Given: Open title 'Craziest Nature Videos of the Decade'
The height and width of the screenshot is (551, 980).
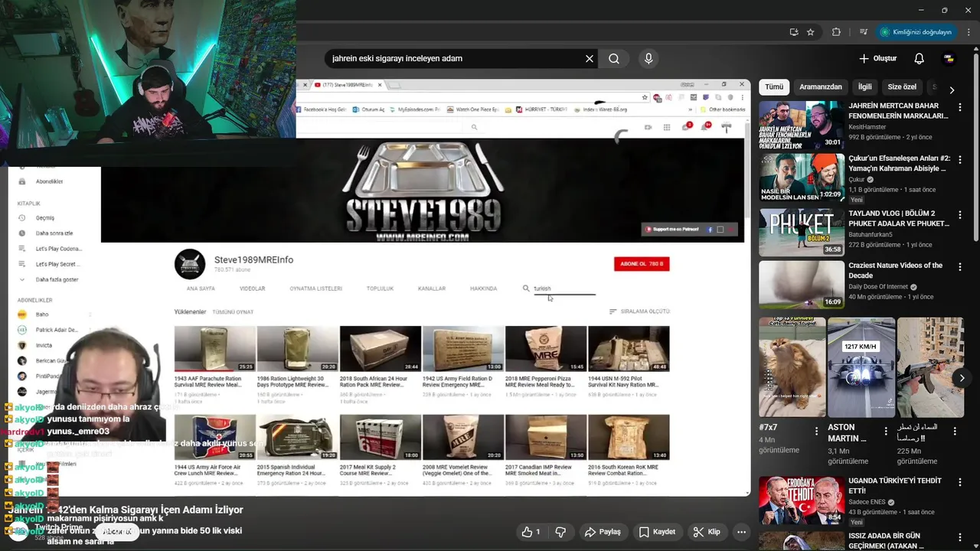Looking at the screenshot, I should point(896,270).
